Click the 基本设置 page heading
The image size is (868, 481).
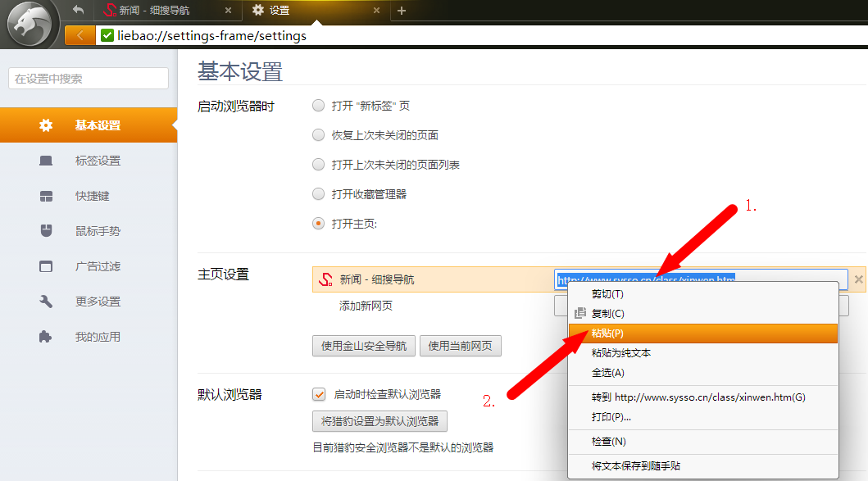pyautogui.click(x=240, y=71)
